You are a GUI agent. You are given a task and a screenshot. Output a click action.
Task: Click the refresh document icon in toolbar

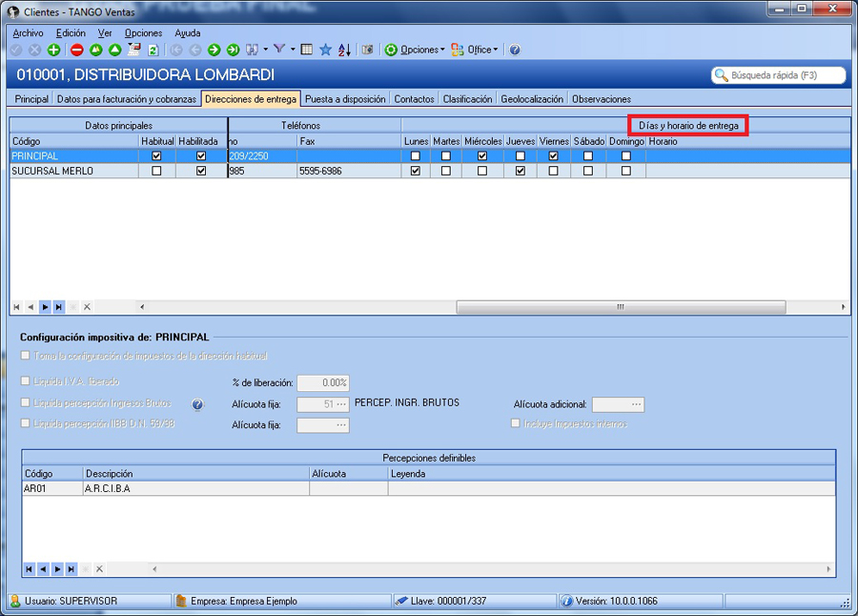click(x=153, y=50)
